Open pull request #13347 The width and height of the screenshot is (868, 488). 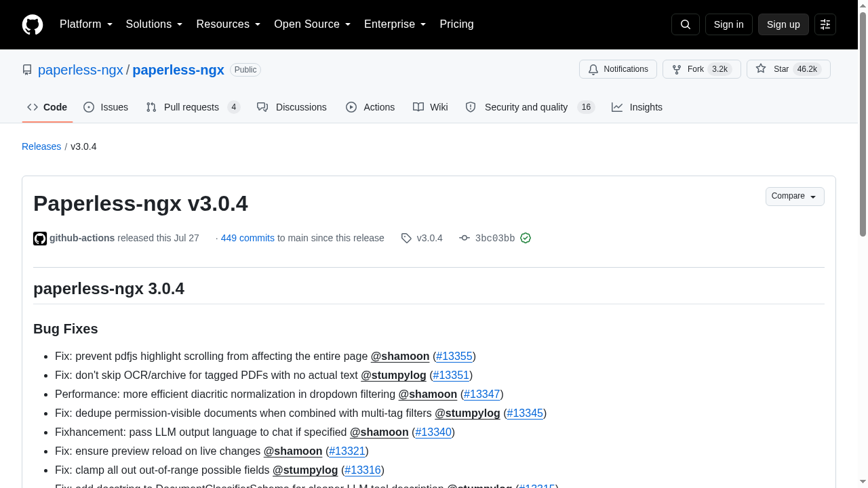pyautogui.click(x=482, y=394)
